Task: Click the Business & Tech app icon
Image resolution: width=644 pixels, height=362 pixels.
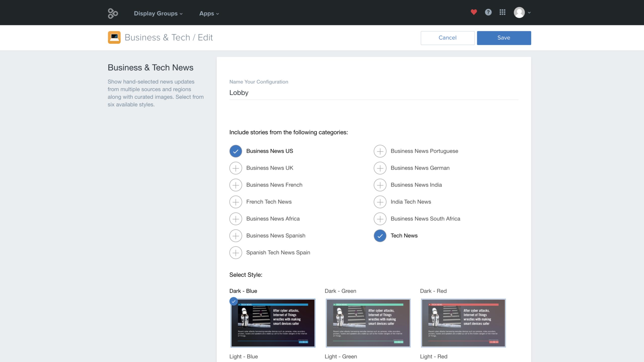Action: (x=114, y=37)
